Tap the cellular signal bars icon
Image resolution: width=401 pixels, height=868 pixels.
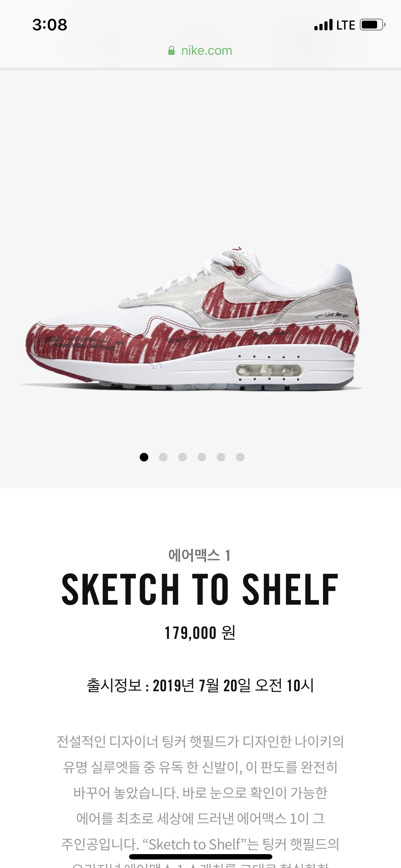(x=323, y=25)
